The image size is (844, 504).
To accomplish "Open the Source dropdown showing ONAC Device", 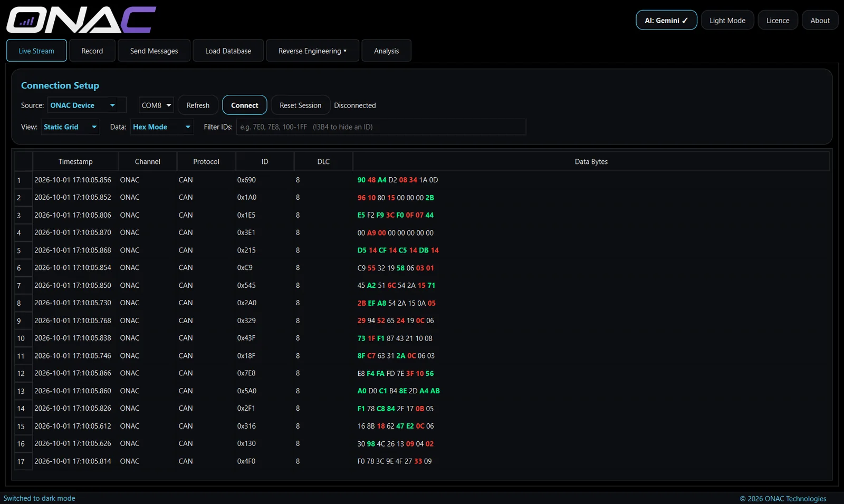I will (x=87, y=105).
